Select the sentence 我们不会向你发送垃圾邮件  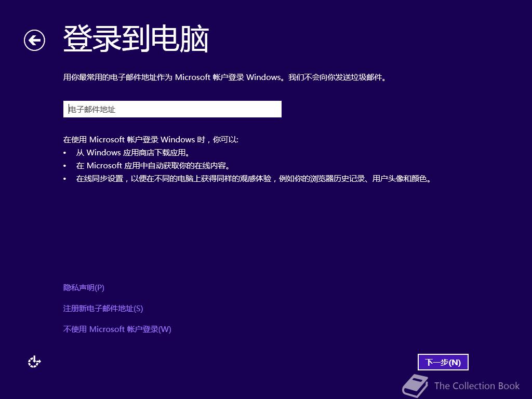tap(337, 77)
